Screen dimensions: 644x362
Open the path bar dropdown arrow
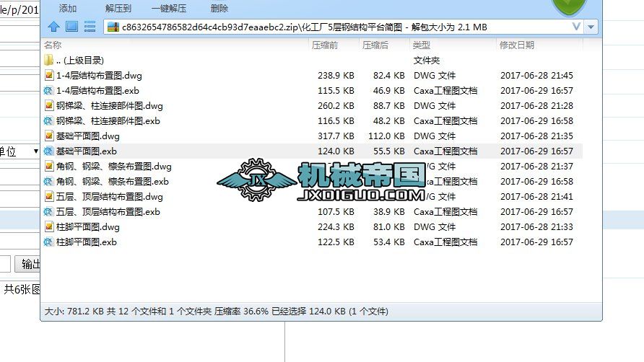pos(591,27)
